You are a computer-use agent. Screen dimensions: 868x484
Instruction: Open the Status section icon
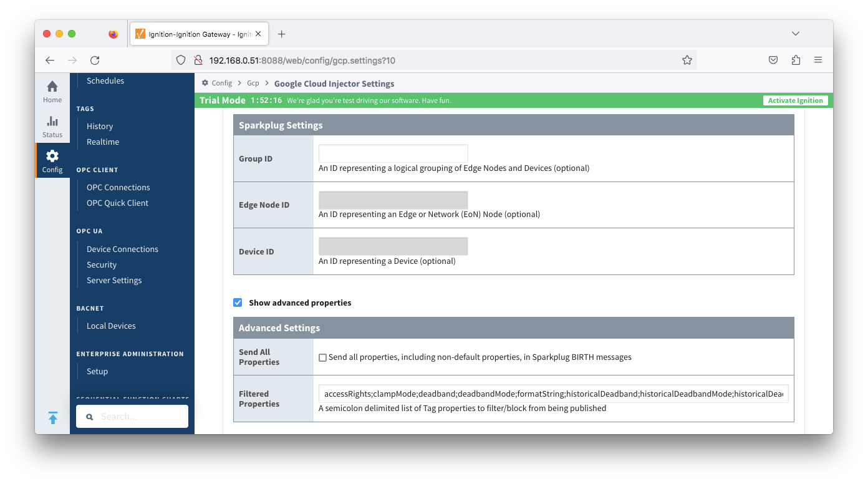pos(52,126)
